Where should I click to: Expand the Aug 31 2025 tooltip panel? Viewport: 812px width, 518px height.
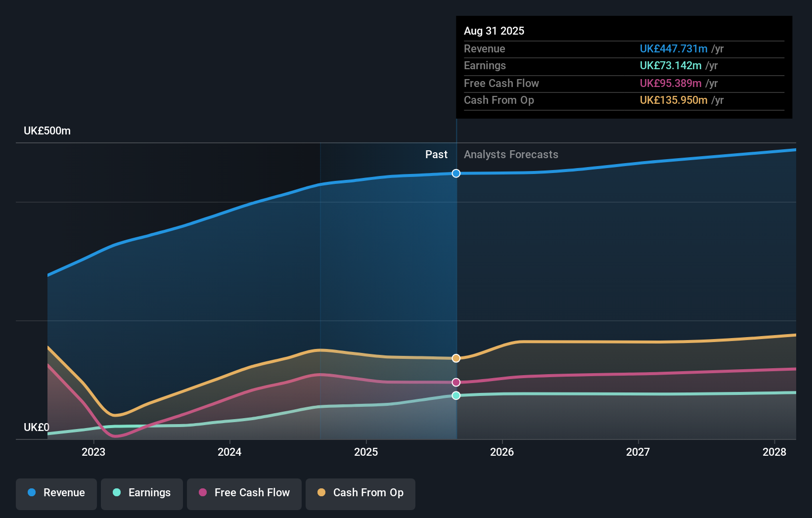click(x=495, y=31)
